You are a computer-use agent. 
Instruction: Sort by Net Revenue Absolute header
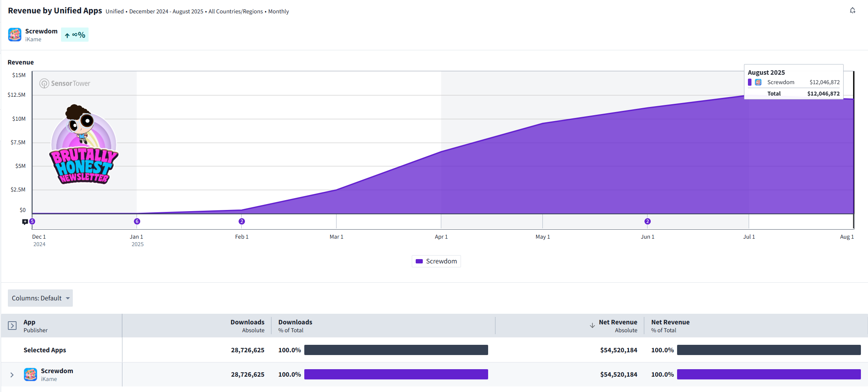pos(618,326)
